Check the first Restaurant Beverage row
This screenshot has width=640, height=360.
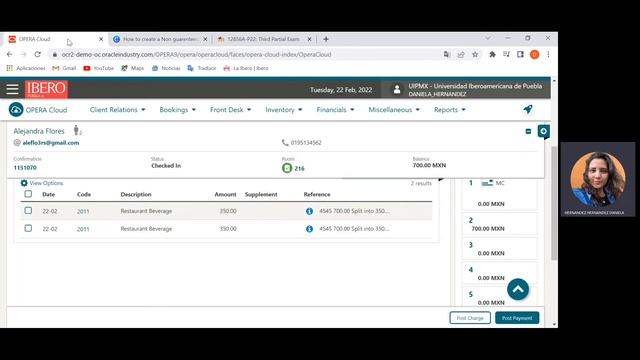tap(28, 211)
